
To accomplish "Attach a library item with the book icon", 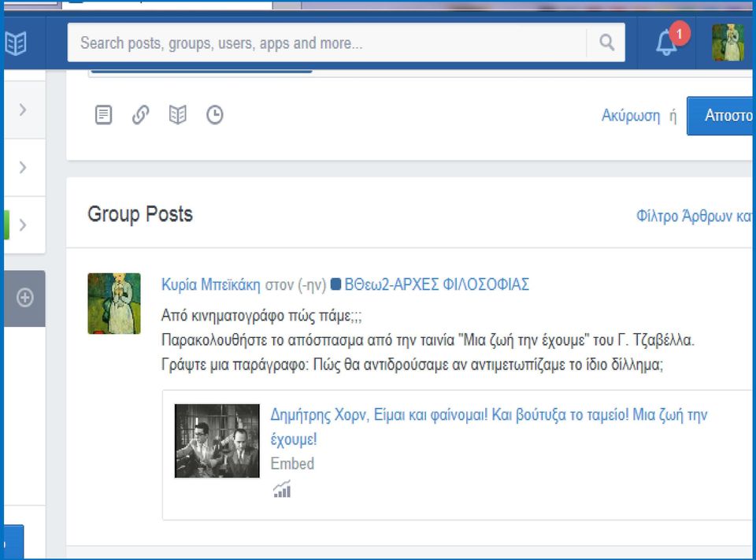I will tap(177, 115).
